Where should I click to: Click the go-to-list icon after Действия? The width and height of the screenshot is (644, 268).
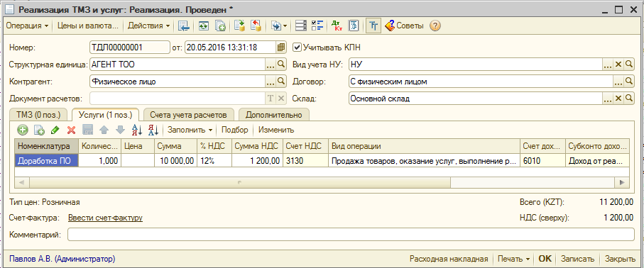184,26
